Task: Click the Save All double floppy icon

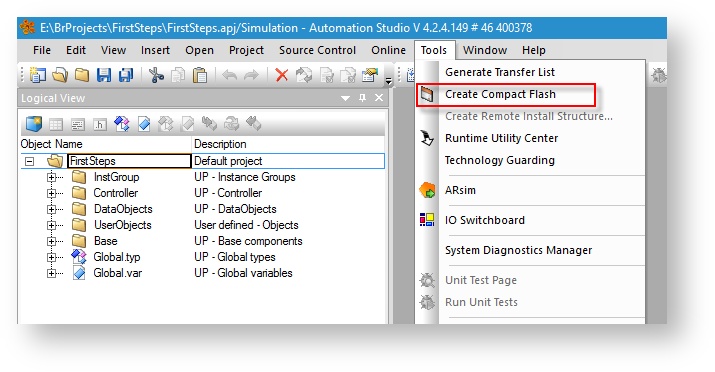Action: pyautogui.click(x=126, y=75)
